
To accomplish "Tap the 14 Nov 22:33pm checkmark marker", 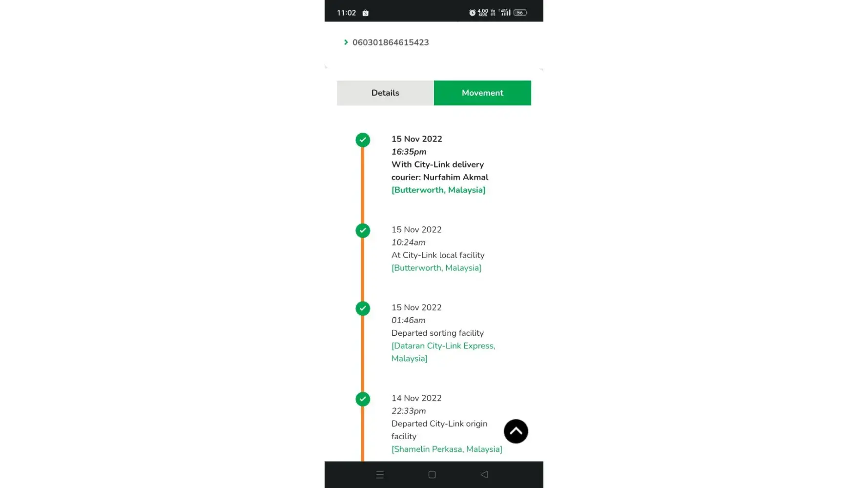I will (x=363, y=399).
